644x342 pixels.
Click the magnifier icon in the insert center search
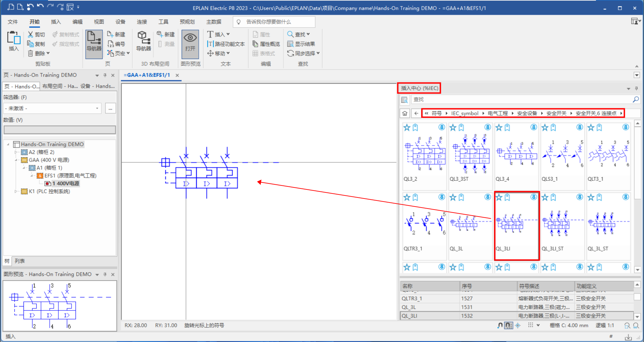pos(636,99)
